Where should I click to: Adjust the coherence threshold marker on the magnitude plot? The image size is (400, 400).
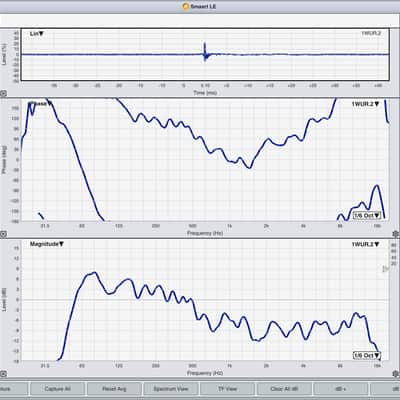click(x=385, y=269)
